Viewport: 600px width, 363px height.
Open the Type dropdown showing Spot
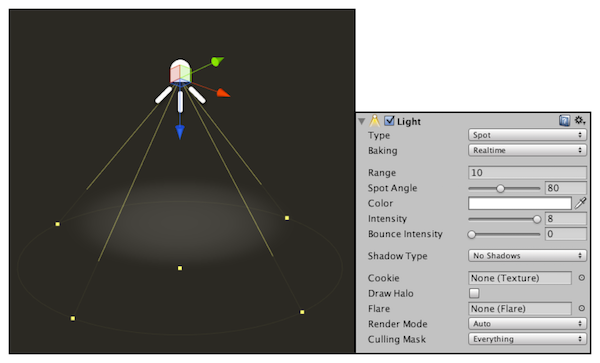tap(527, 135)
